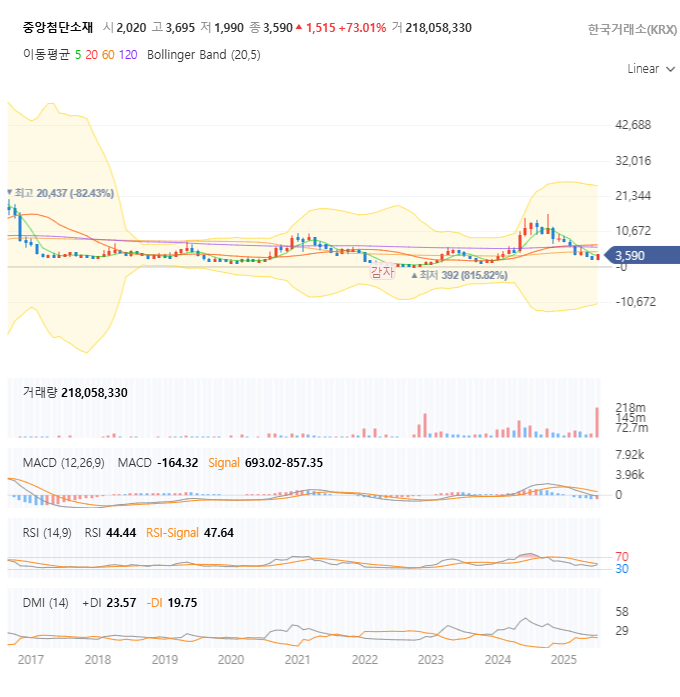Click the 감자 event marker on chart
The image size is (680, 697).
click(x=382, y=272)
